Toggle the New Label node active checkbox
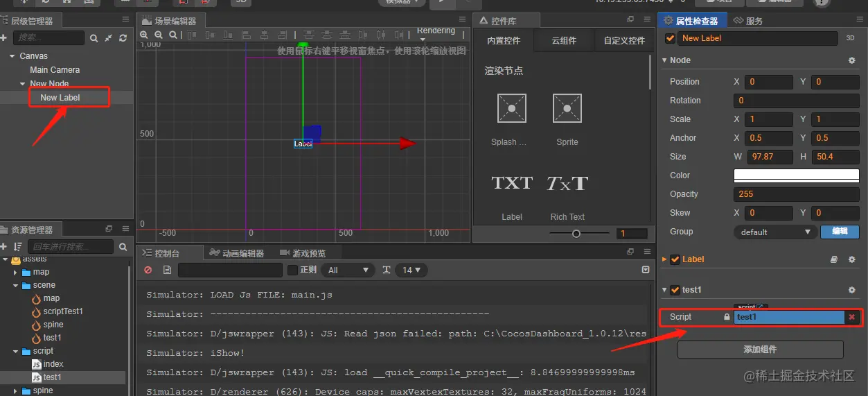868x396 pixels. coord(670,38)
